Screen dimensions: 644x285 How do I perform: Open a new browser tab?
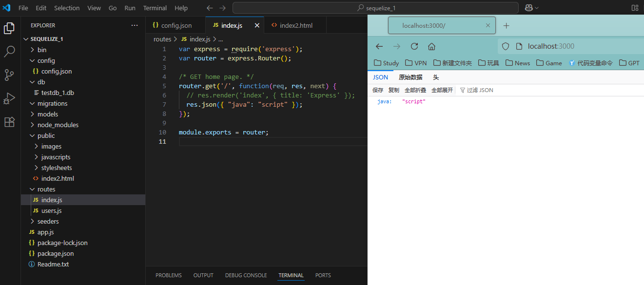[x=506, y=25]
